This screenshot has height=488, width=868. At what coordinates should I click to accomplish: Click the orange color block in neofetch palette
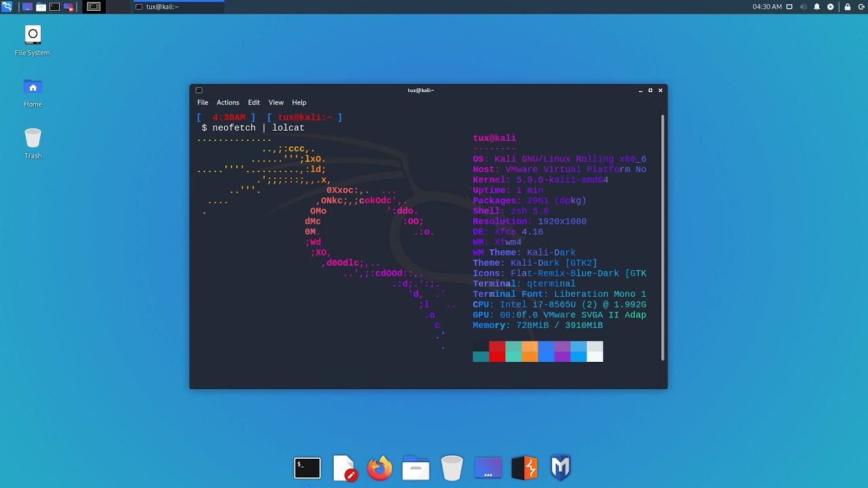[530, 351]
